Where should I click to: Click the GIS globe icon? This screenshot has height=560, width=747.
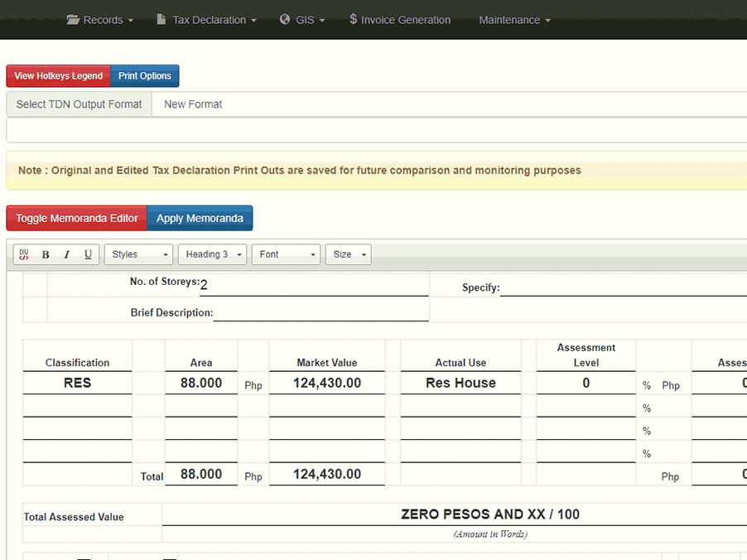[x=284, y=20]
